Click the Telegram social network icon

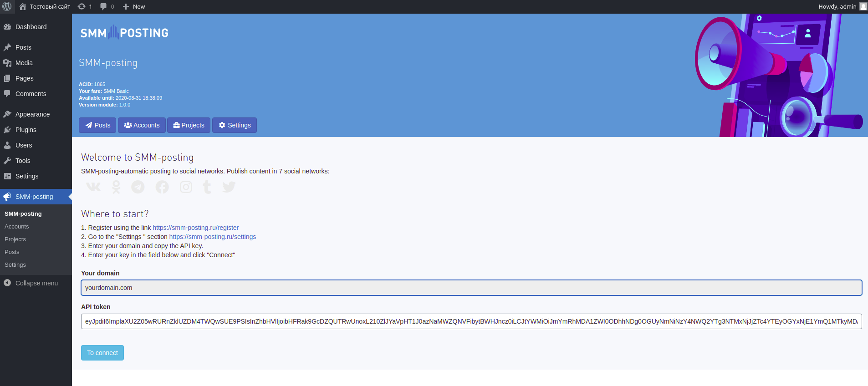[138, 187]
